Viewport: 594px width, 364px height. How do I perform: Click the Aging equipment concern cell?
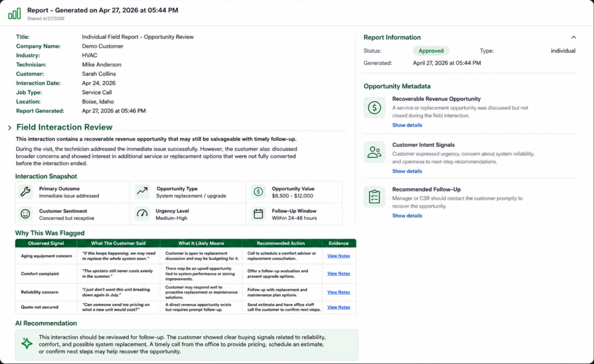point(46,256)
